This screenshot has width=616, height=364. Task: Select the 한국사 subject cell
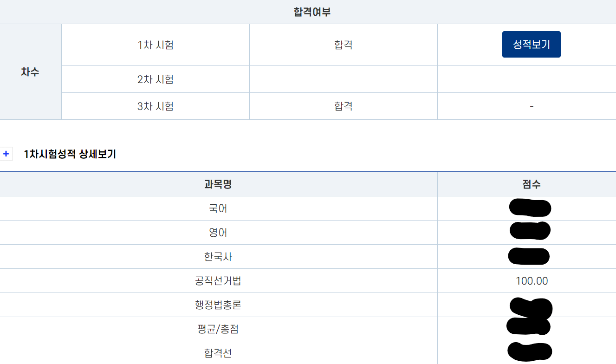pyautogui.click(x=218, y=257)
